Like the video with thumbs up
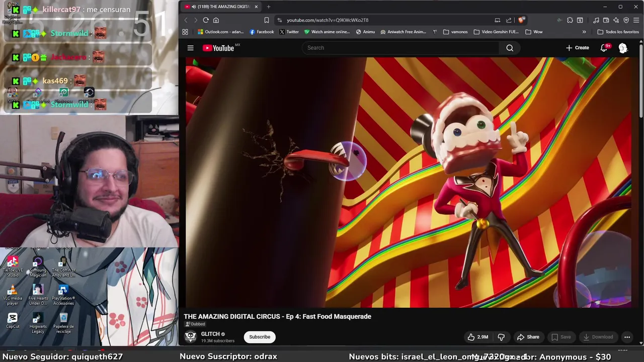644x362 pixels. coord(477,337)
